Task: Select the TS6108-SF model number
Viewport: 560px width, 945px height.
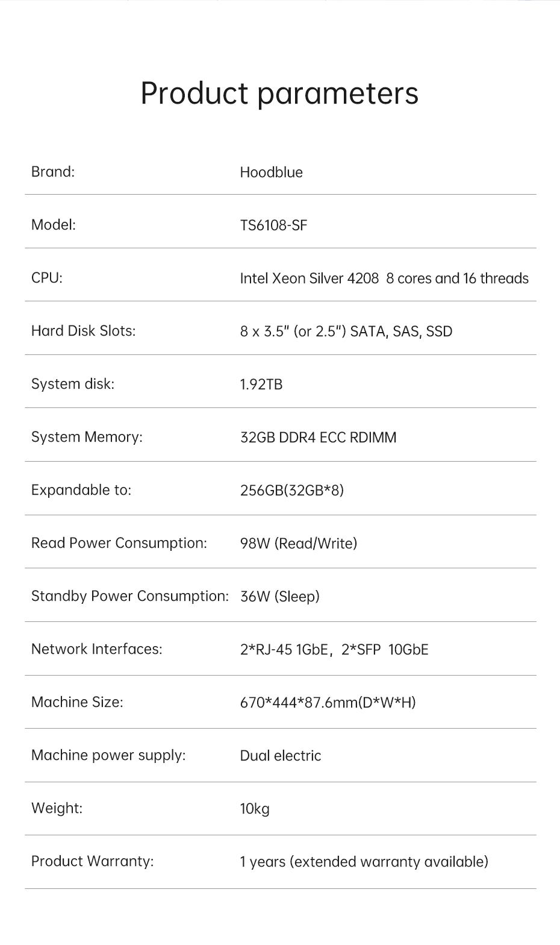Action: (x=273, y=225)
